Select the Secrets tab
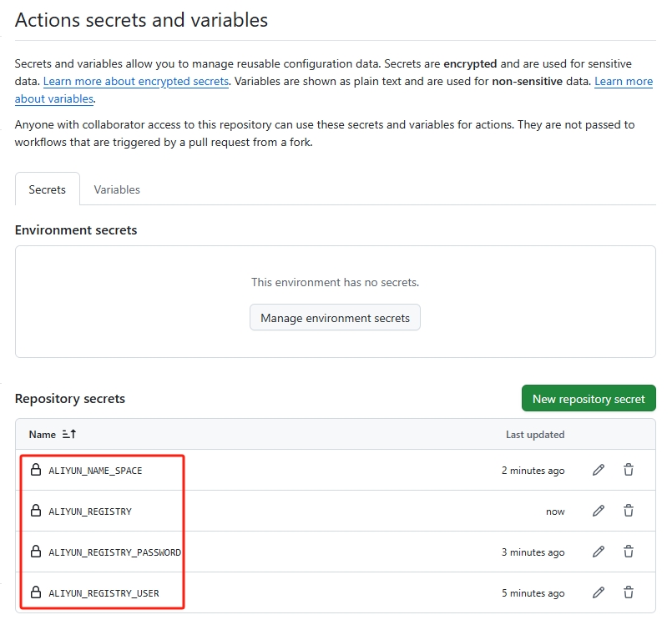The height and width of the screenshot is (640, 672). [x=48, y=189]
